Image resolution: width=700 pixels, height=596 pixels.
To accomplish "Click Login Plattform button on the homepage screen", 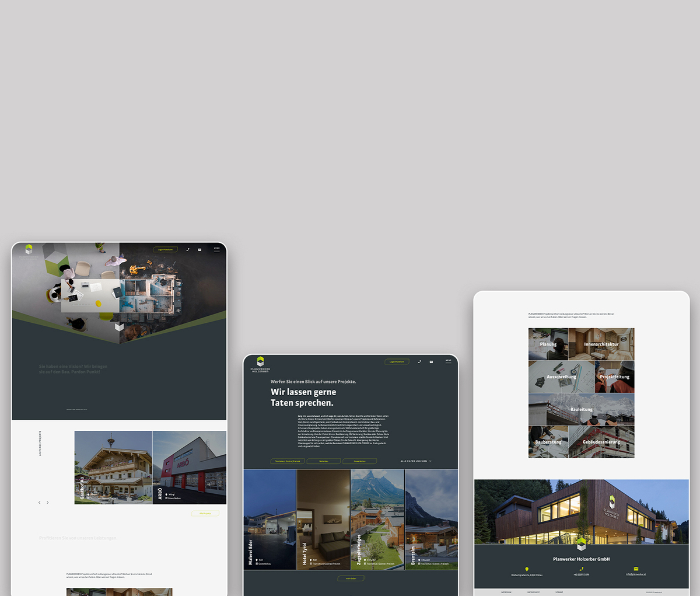I will tap(166, 249).
